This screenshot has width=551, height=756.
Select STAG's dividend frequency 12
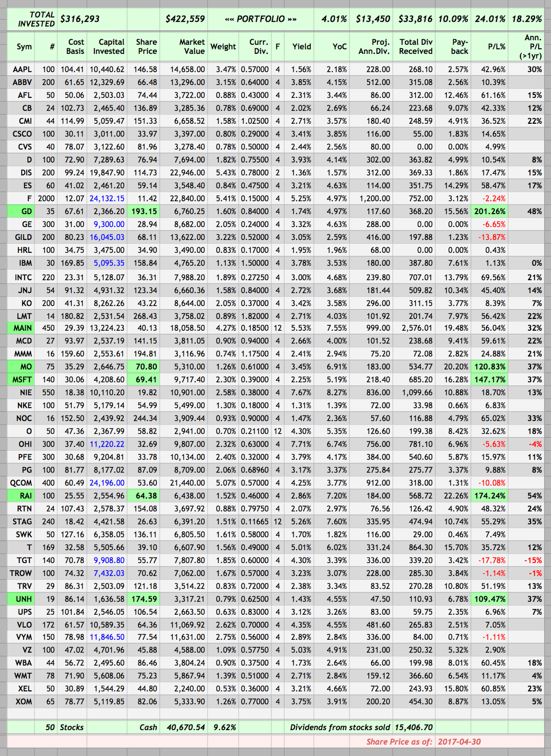click(277, 522)
